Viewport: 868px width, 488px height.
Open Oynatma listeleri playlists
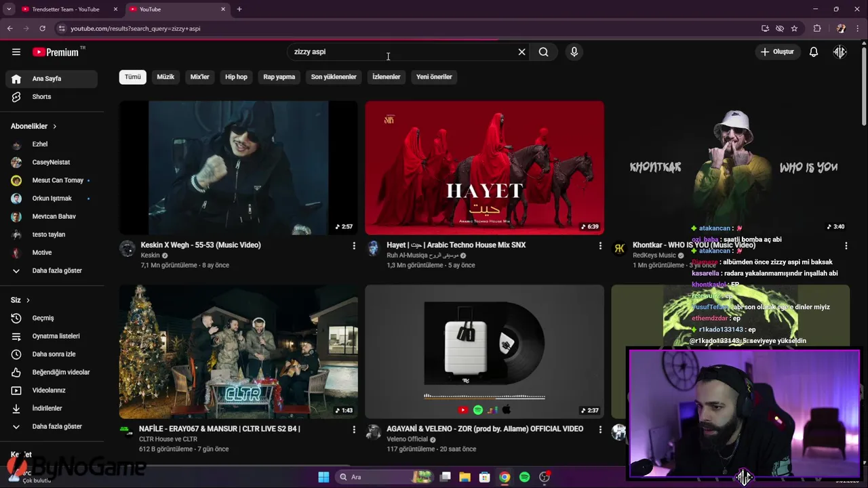pyautogui.click(x=52, y=336)
